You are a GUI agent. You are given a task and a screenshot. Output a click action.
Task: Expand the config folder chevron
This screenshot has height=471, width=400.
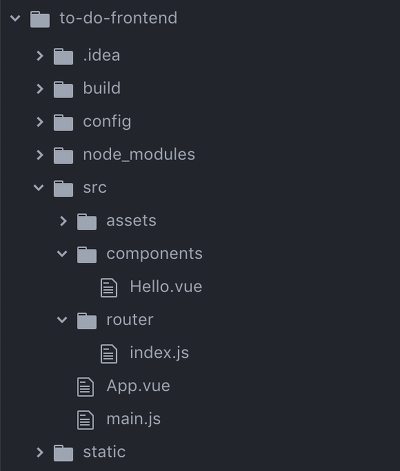point(40,122)
